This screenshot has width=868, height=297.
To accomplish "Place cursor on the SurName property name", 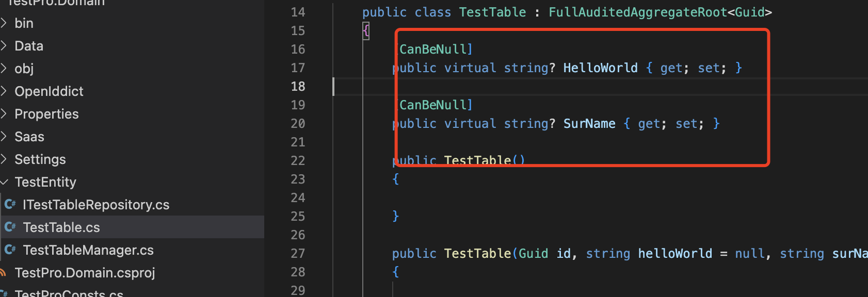I will click(x=589, y=124).
